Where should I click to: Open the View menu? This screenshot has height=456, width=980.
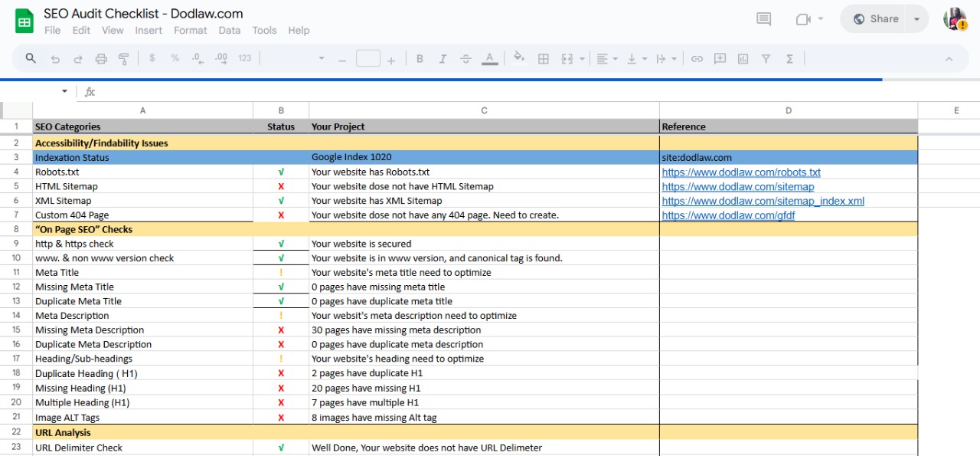coord(113,31)
